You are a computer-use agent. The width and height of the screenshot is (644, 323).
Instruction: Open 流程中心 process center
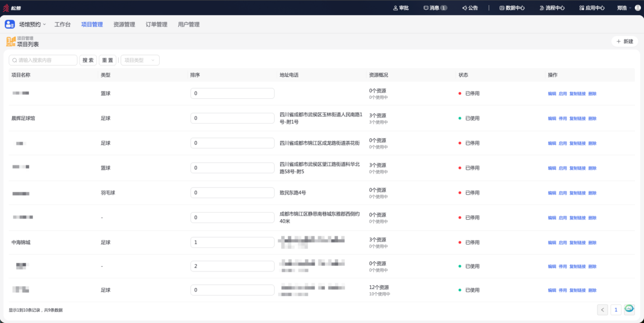pyautogui.click(x=552, y=8)
